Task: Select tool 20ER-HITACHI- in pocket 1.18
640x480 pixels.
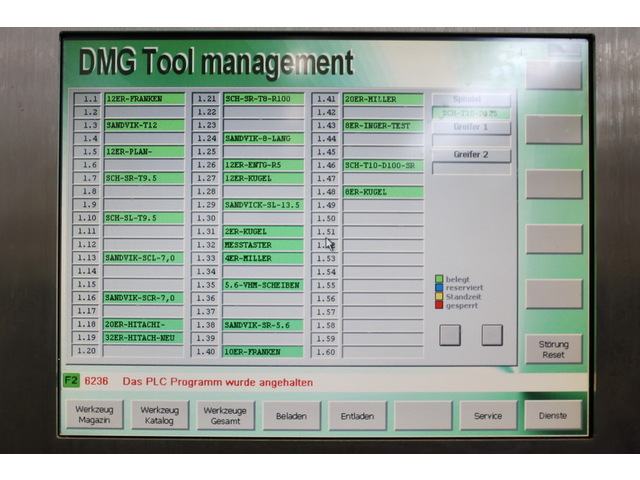Action: tap(143, 324)
